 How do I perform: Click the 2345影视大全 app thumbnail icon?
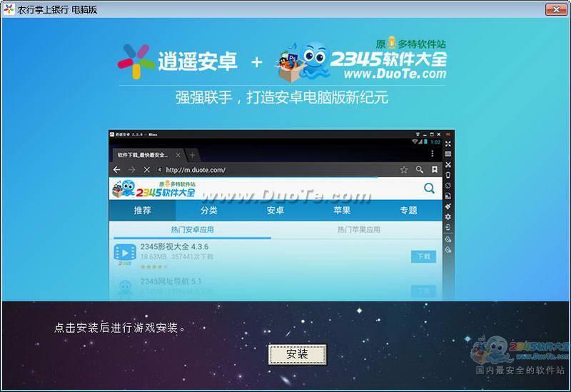pos(125,253)
